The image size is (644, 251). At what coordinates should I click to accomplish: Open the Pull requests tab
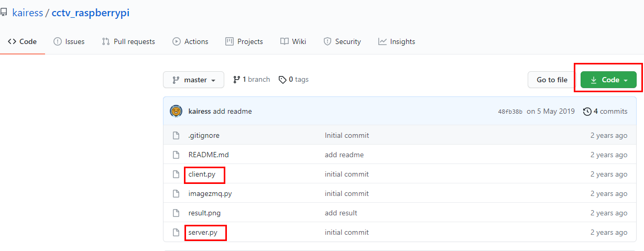coord(128,41)
